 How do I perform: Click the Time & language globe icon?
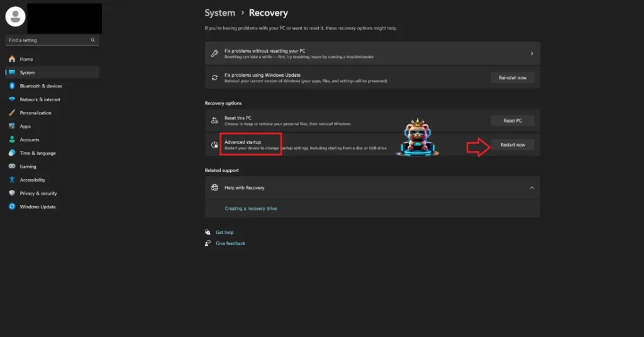[x=12, y=153]
